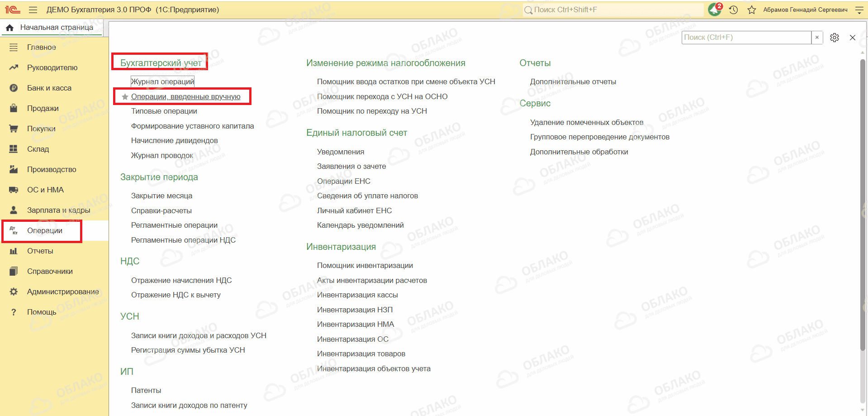The height and width of the screenshot is (416, 868).
Task: Click the Администрирование gear icon
Action: click(x=14, y=292)
